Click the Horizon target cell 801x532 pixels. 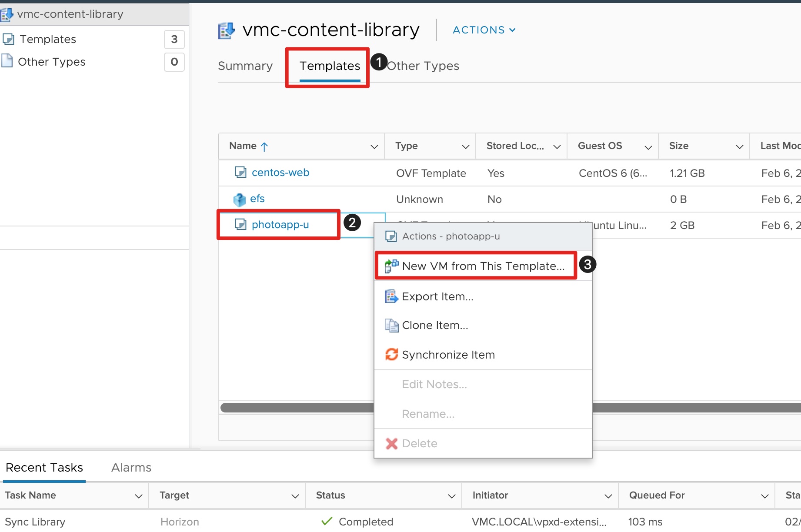point(180,522)
